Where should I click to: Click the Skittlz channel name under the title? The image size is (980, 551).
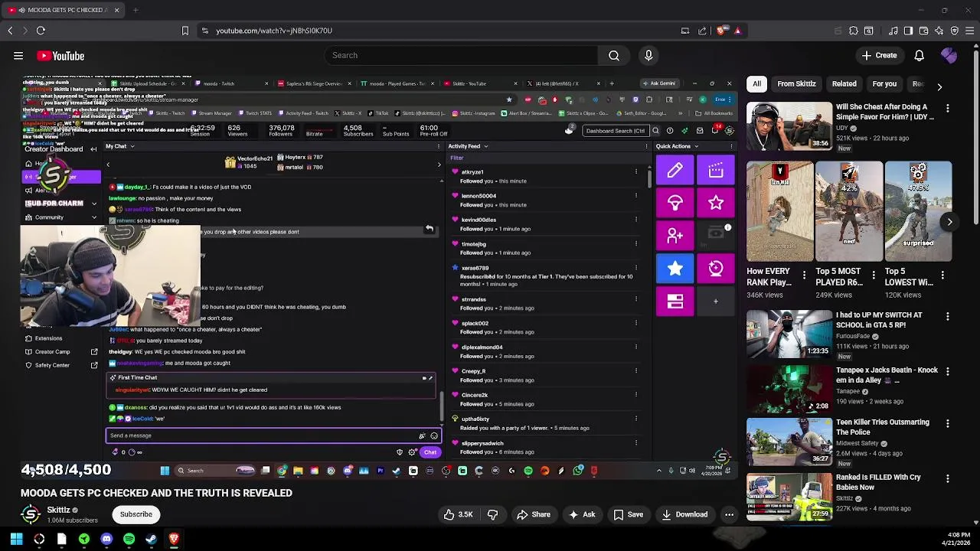[x=58, y=510]
